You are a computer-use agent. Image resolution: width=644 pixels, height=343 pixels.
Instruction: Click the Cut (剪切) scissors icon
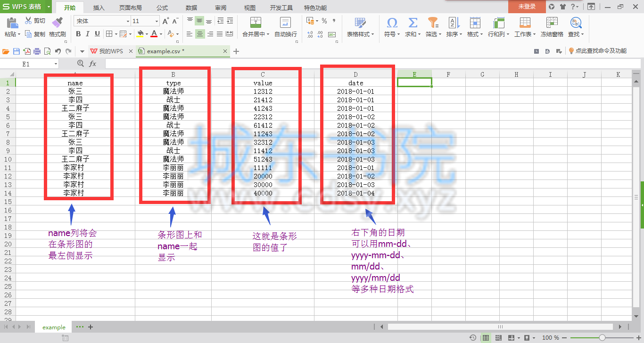tap(28, 21)
